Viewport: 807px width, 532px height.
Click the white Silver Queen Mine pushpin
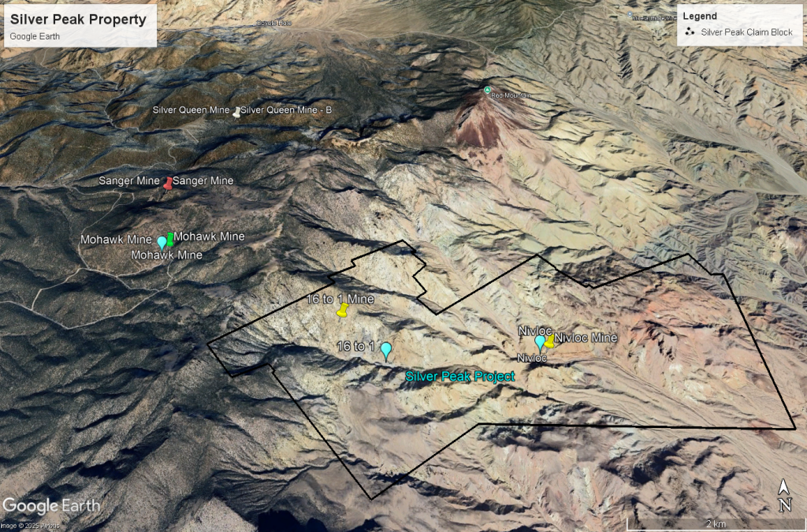236,112
